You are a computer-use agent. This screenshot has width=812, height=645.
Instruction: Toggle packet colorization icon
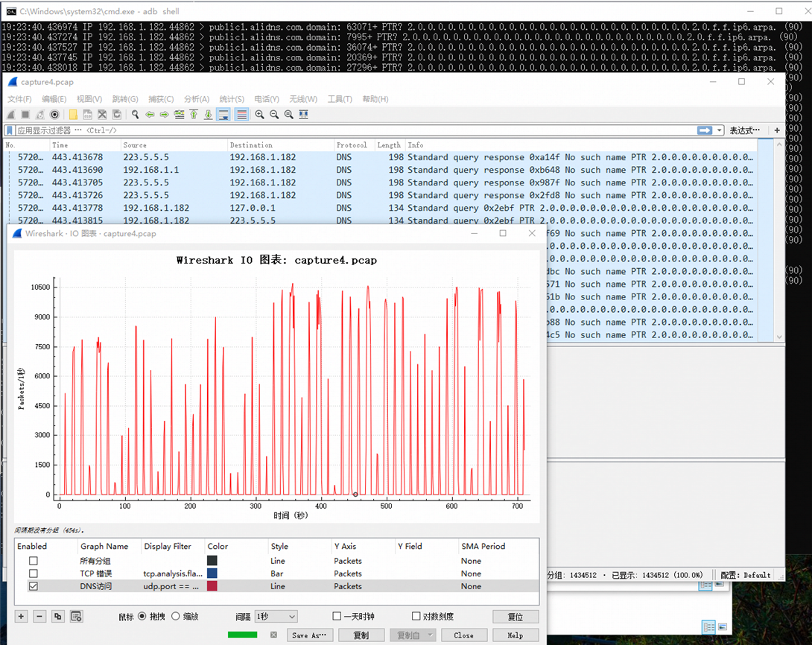(x=241, y=115)
